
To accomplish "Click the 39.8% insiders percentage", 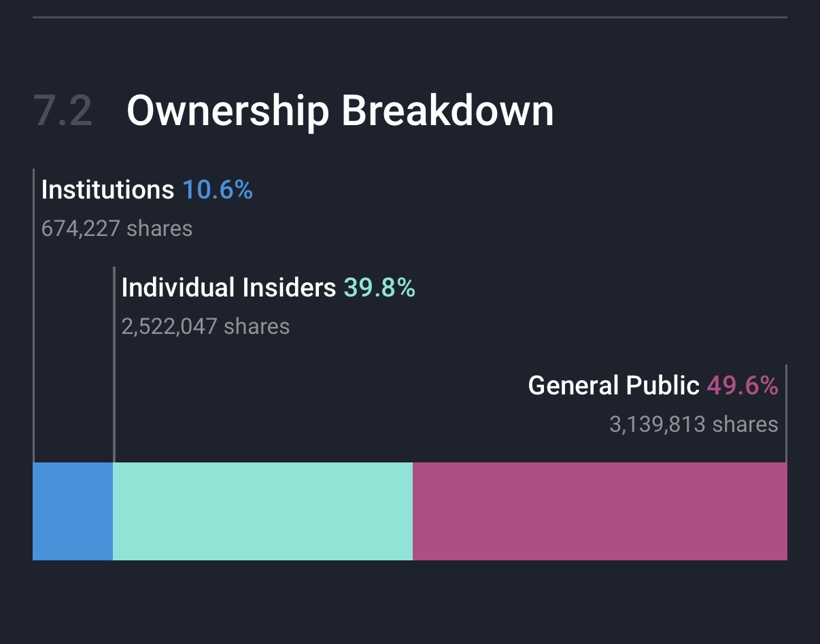I will 379,288.
